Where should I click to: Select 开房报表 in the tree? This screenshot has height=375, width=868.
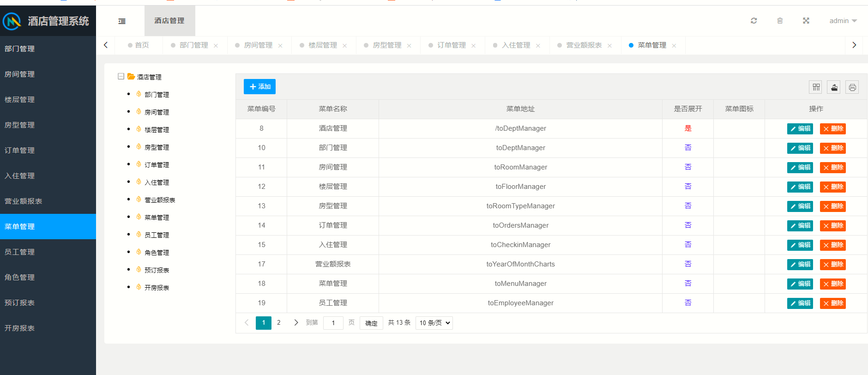pyautogui.click(x=157, y=288)
